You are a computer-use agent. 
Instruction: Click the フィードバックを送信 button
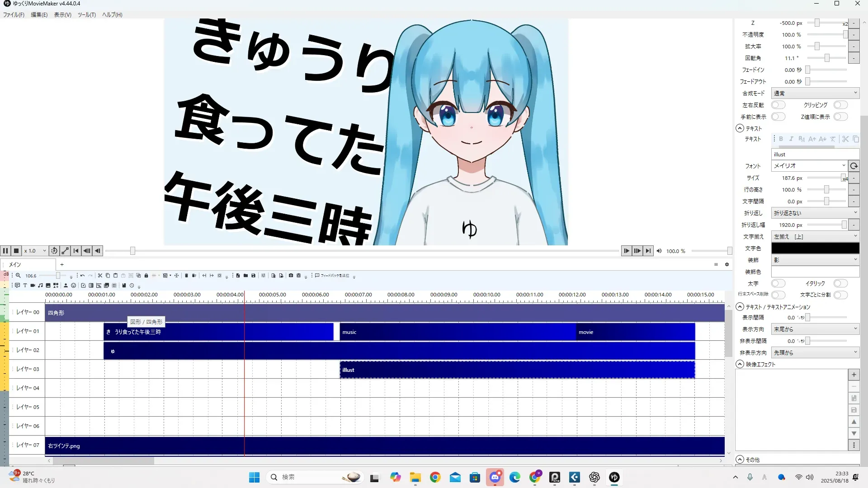pos(332,276)
